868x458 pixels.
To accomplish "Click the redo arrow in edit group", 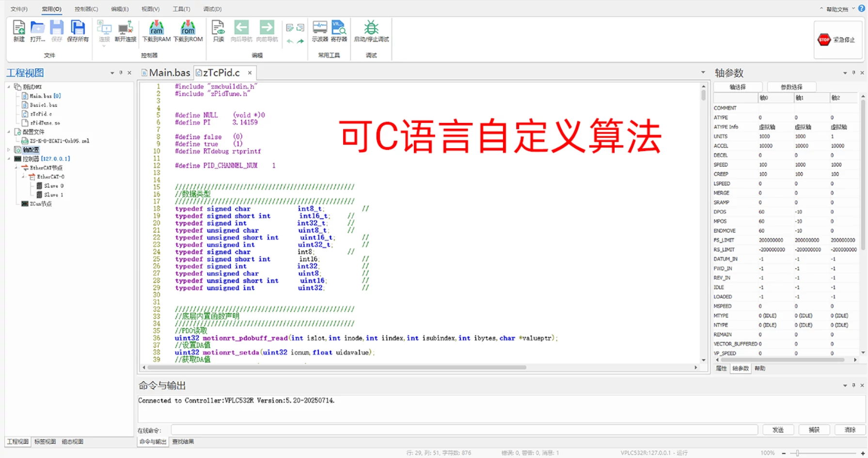I will (x=300, y=42).
